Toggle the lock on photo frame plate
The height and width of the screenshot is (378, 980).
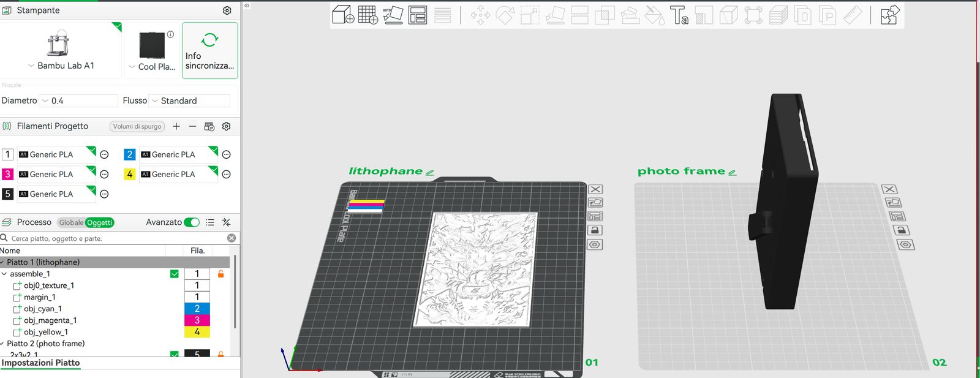click(x=902, y=230)
